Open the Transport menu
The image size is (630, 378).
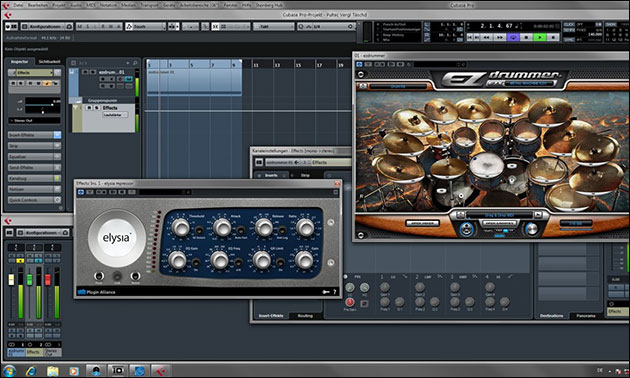[x=149, y=5]
